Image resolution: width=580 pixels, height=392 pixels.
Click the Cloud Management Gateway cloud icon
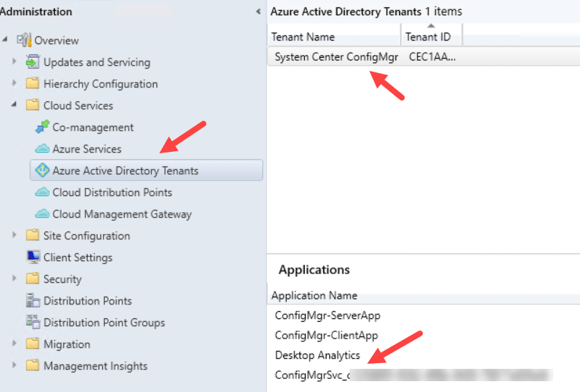tap(42, 214)
